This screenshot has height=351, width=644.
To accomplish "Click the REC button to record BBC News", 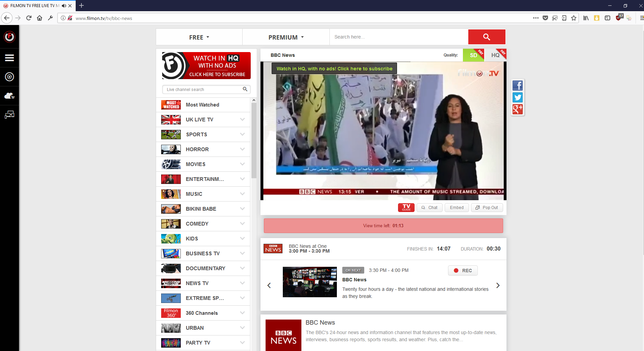I will pos(463,271).
